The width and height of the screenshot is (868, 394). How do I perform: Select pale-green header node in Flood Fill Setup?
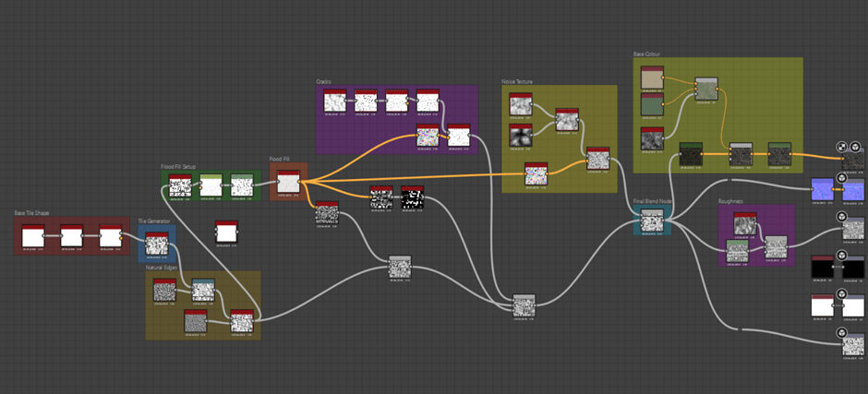(211, 186)
